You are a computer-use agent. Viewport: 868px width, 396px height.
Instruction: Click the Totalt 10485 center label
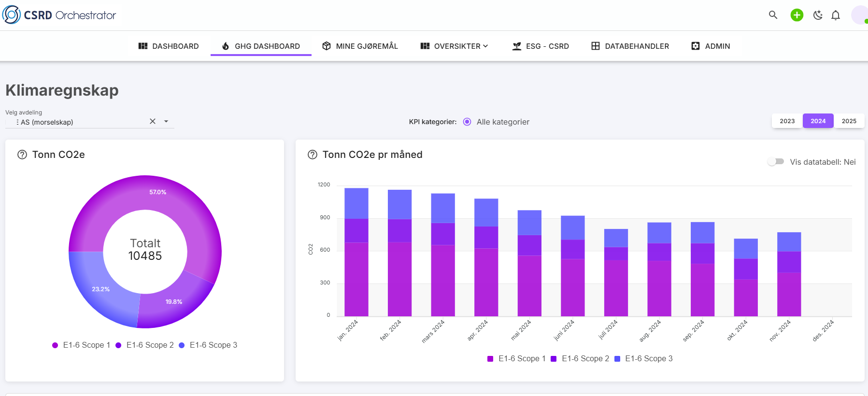[145, 250]
